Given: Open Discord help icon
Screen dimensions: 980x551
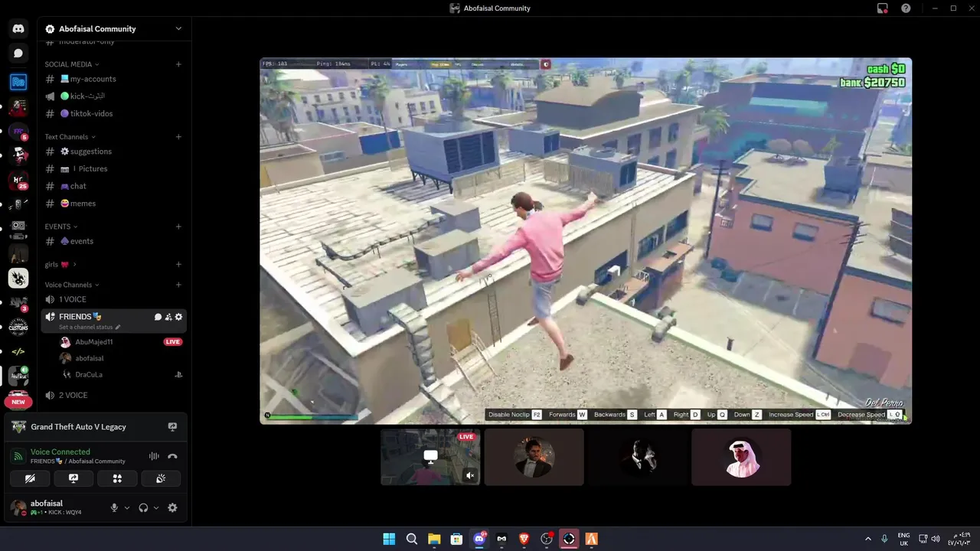Looking at the screenshot, I should coord(906,8).
